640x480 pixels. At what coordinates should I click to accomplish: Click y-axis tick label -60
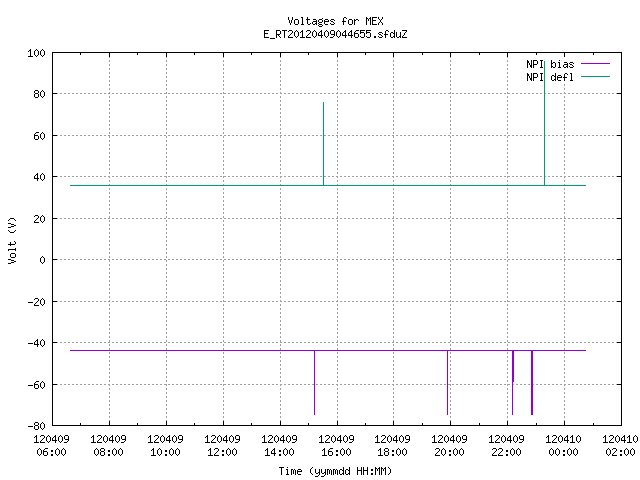36,384
